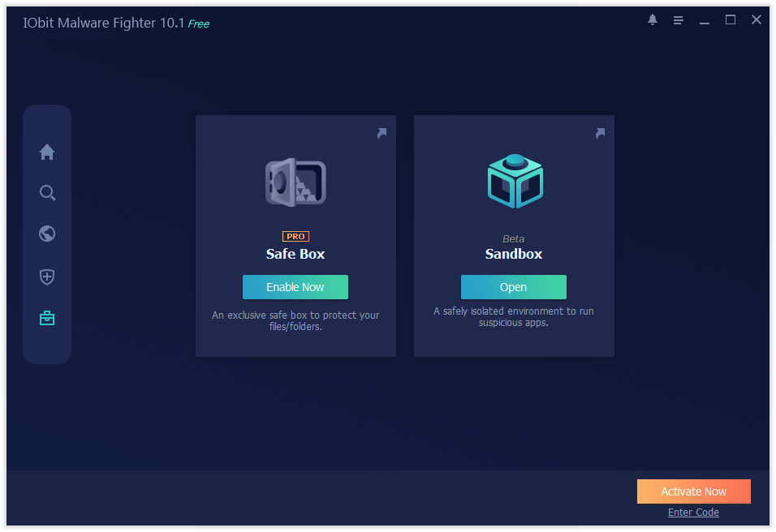Image resolution: width=776 pixels, height=532 pixels.
Task: Click the PRO badge above Safe Box
Action: (295, 236)
